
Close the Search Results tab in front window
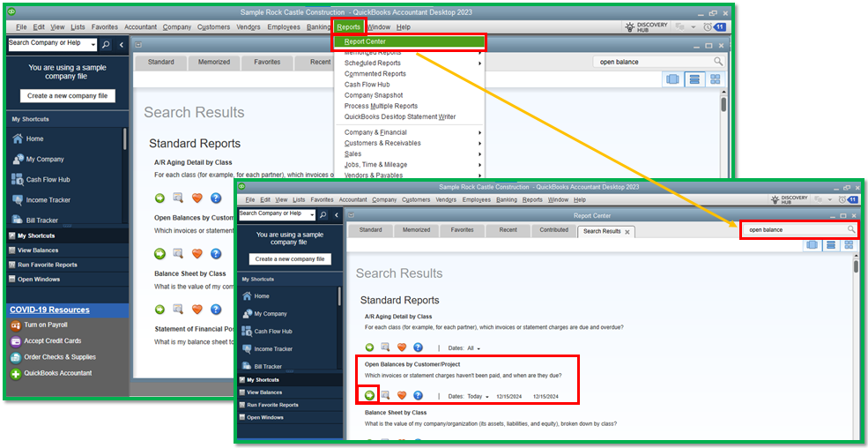627,233
